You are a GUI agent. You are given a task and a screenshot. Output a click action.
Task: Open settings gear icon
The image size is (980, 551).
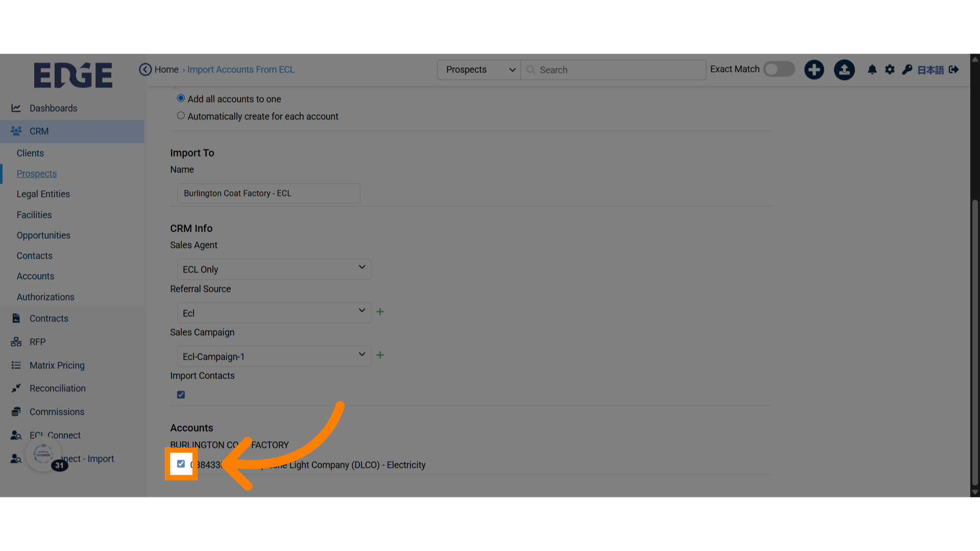coord(890,69)
